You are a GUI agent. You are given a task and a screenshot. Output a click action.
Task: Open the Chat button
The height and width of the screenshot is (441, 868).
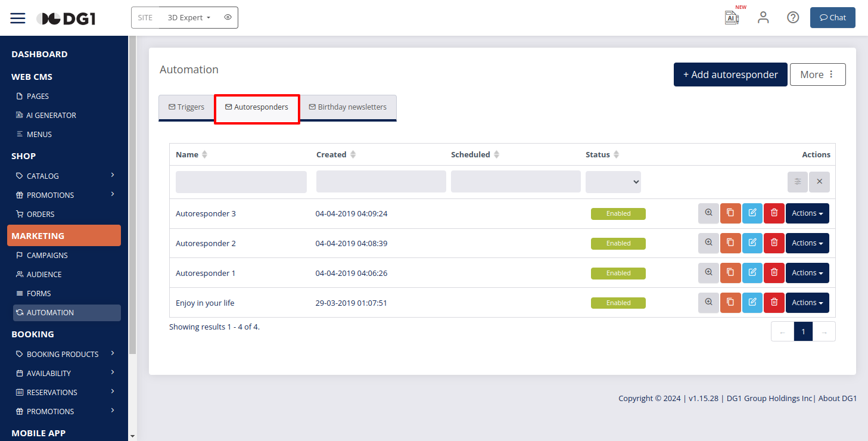tap(833, 17)
